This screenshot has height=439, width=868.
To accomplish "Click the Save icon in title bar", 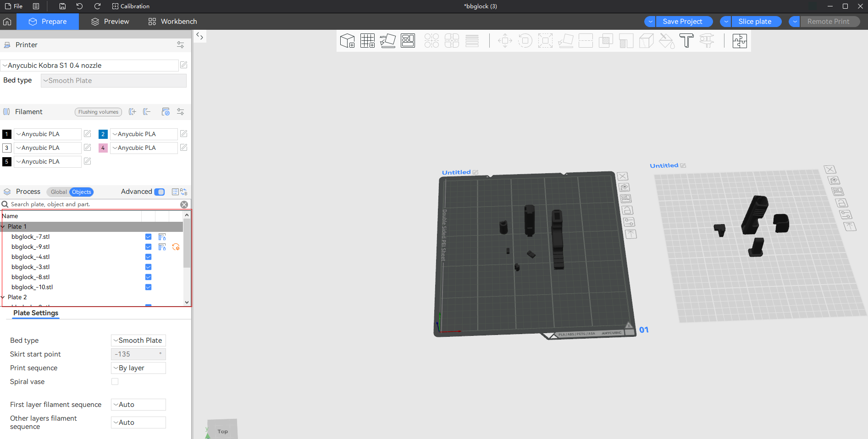I will pyautogui.click(x=62, y=6).
